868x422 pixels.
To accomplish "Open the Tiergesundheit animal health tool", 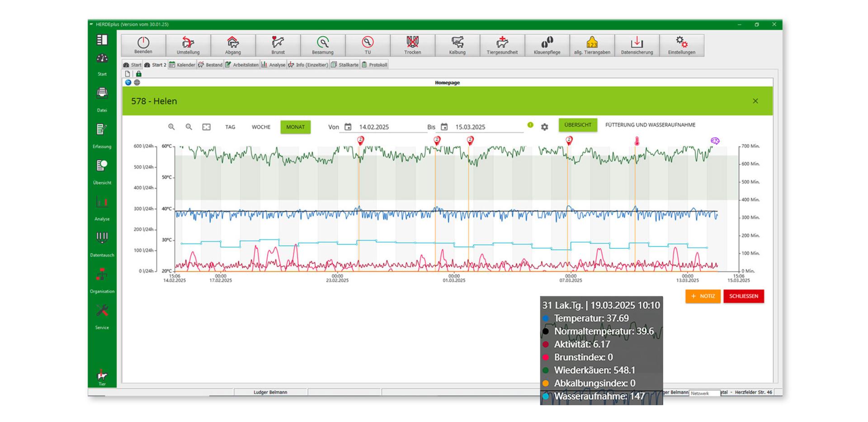I will [x=502, y=45].
